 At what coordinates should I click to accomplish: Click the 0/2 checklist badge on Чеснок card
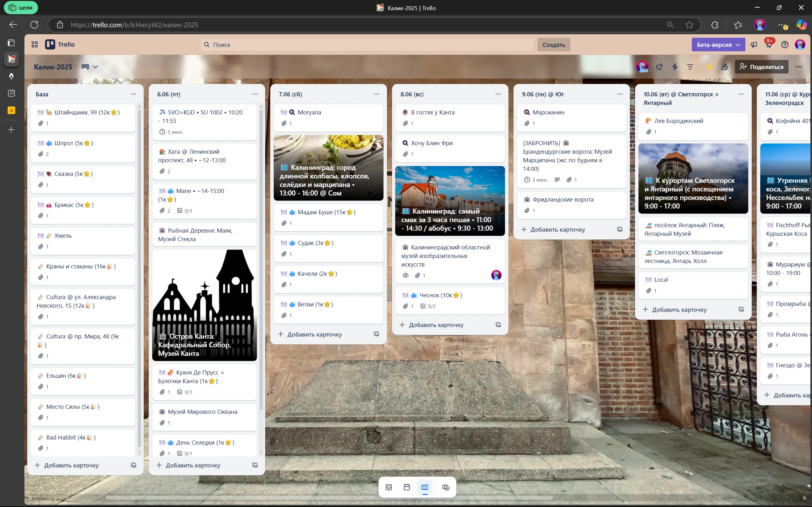[428, 306]
